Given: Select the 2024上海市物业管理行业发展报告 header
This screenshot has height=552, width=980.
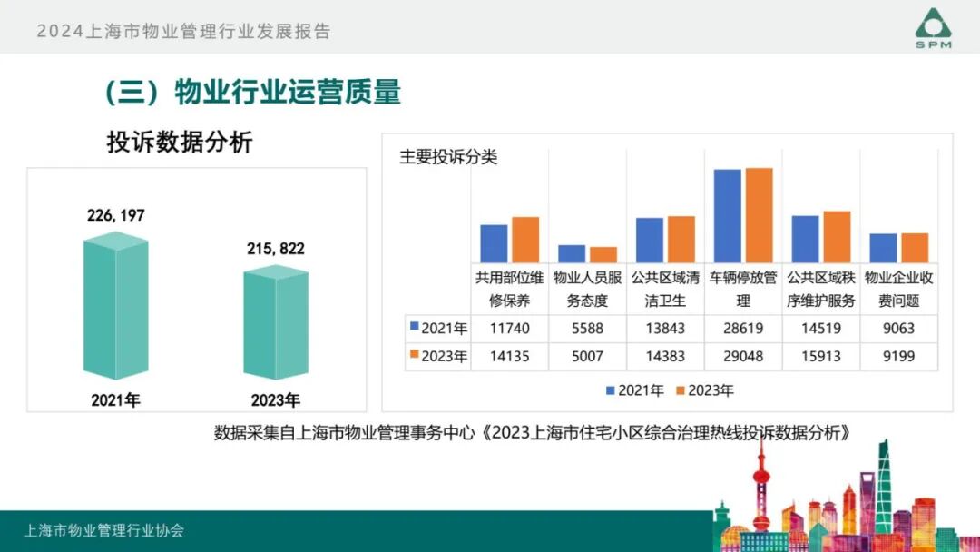Looking at the screenshot, I should pos(185,28).
